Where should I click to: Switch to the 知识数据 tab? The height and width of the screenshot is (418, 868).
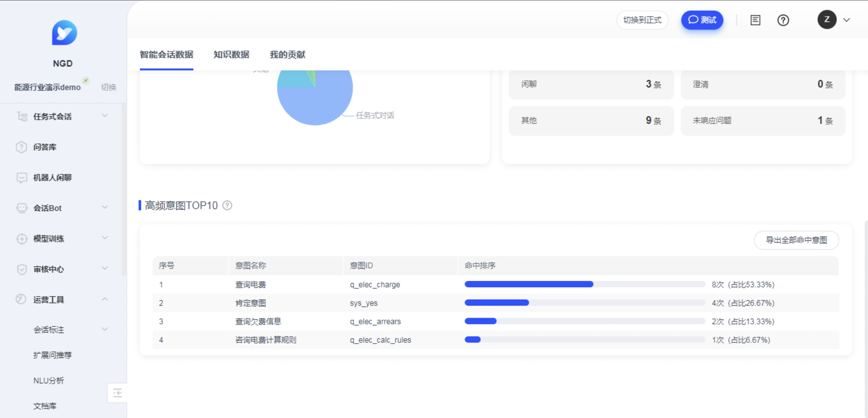(x=231, y=54)
